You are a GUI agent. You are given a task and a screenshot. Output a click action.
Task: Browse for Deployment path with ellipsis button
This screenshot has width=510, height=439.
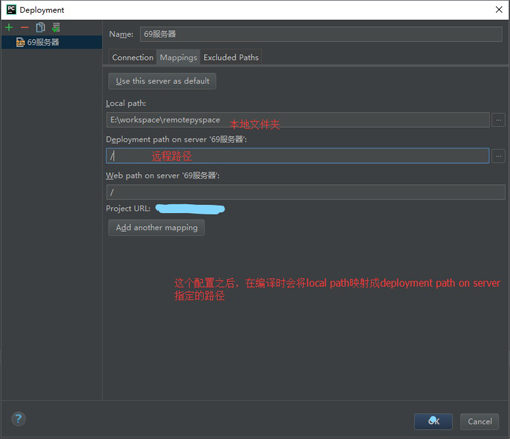coord(498,156)
